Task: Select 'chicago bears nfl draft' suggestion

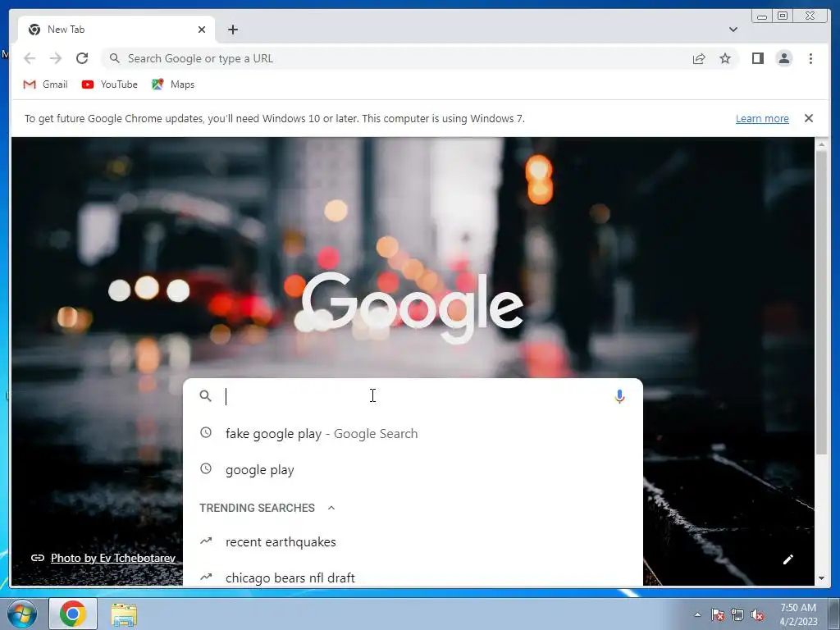Action: click(413, 577)
